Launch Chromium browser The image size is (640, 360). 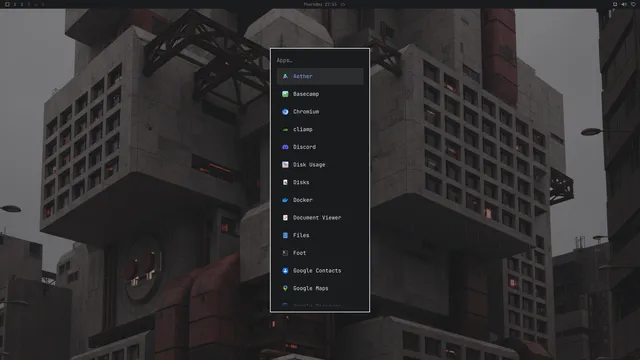coord(320,111)
